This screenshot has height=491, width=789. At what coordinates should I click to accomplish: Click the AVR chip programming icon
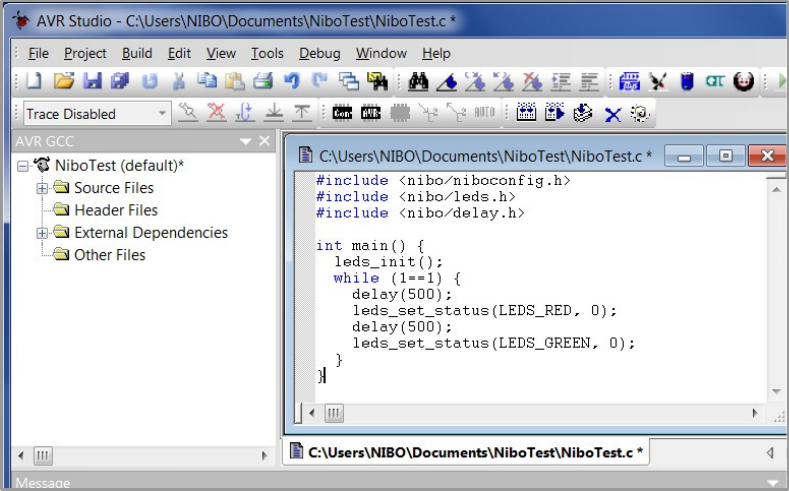point(370,114)
